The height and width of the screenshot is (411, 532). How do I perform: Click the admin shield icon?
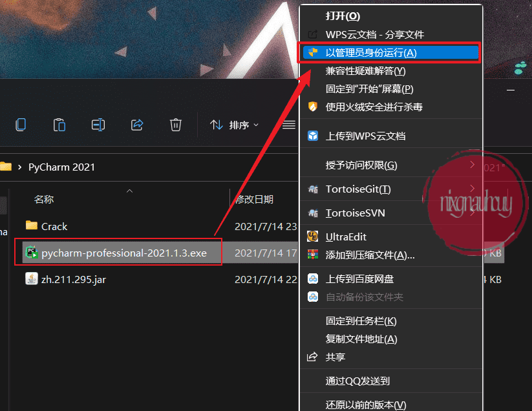pos(313,52)
